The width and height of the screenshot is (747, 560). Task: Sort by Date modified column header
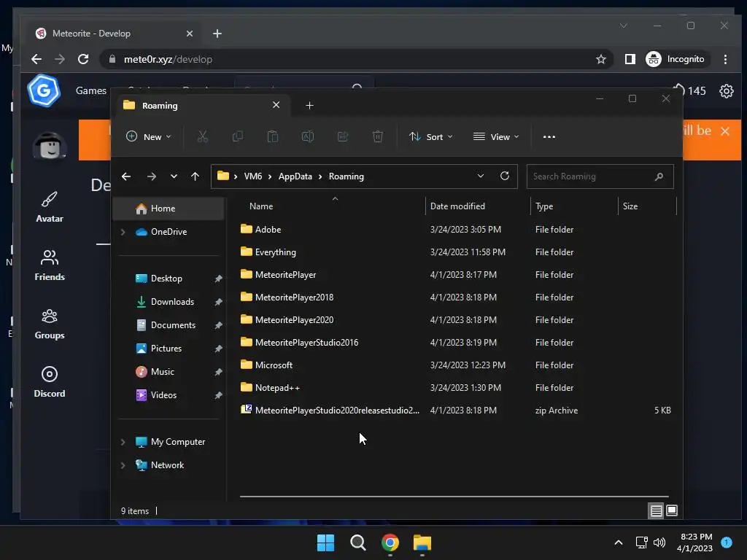click(x=457, y=206)
